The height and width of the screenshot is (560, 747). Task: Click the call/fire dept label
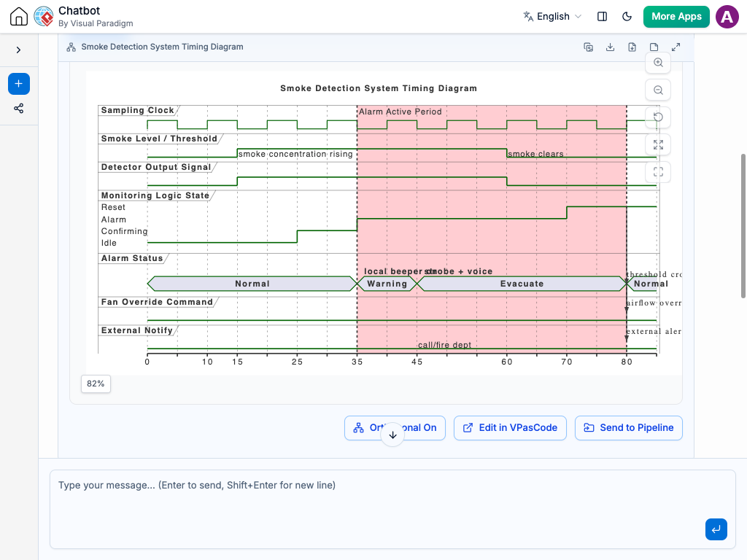click(x=444, y=345)
